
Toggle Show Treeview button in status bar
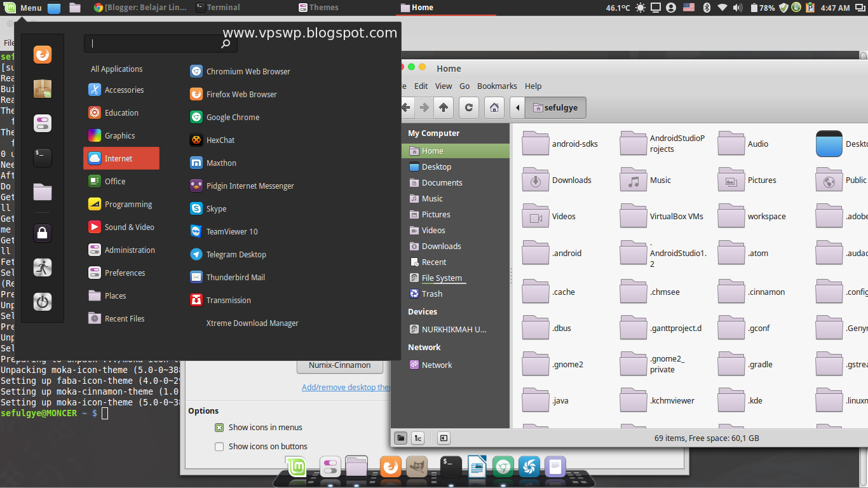tap(417, 438)
